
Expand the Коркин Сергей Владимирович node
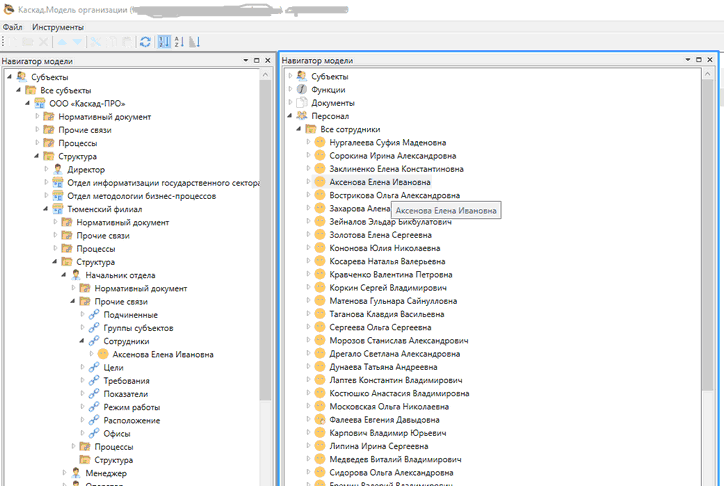(308, 287)
